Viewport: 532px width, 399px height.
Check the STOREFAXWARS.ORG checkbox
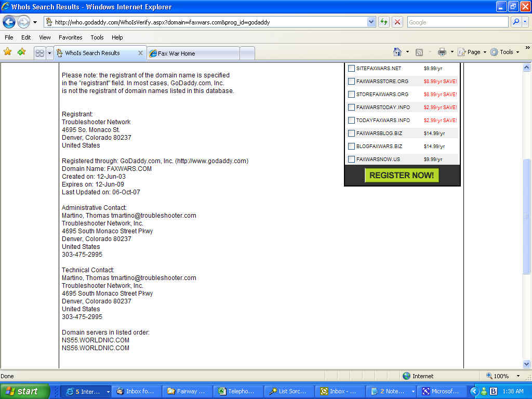point(352,95)
